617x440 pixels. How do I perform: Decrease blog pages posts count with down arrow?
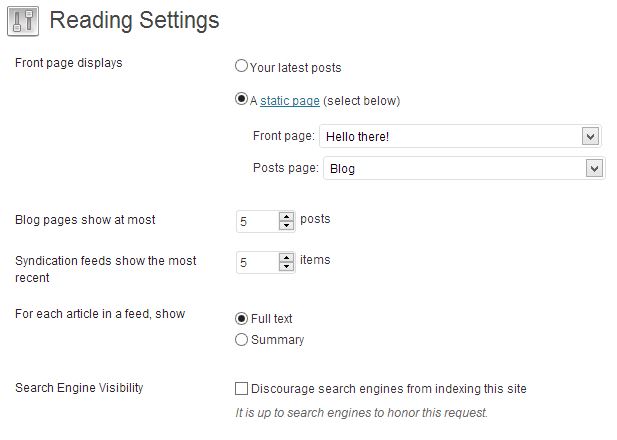[x=286, y=226]
